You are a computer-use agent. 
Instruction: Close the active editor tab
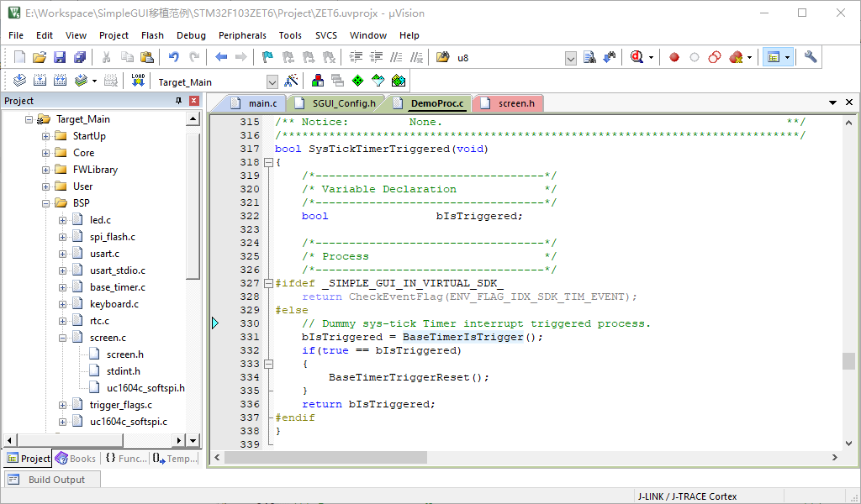pyautogui.click(x=849, y=102)
